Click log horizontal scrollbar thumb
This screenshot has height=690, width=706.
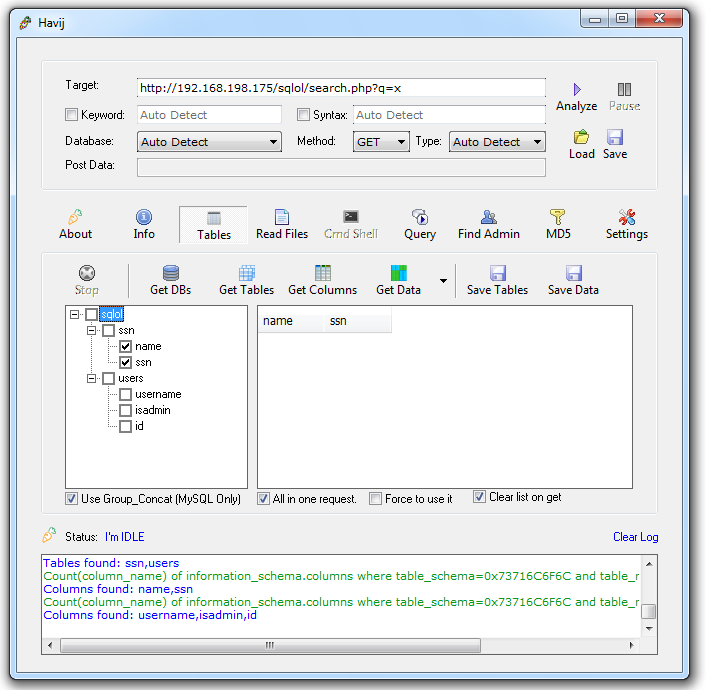(271, 645)
